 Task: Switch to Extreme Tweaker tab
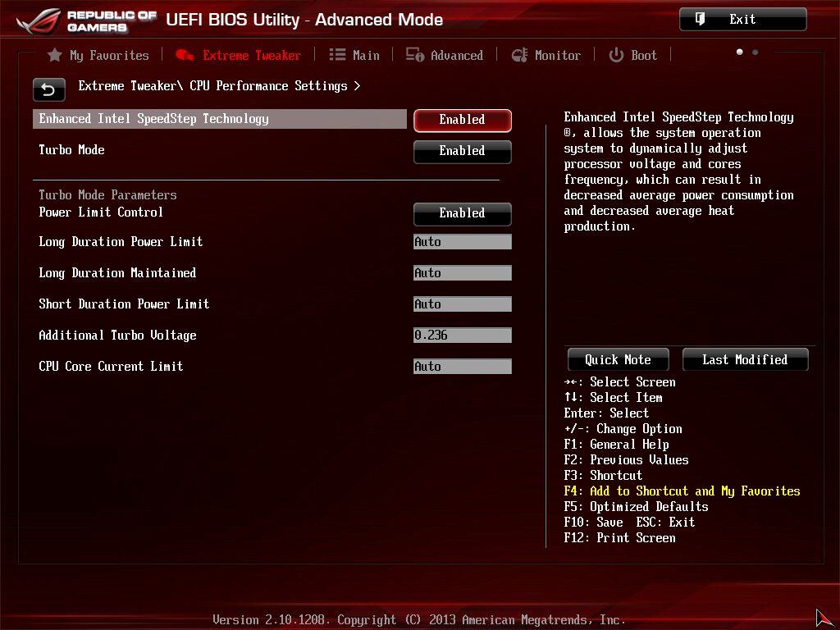(239, 55)
